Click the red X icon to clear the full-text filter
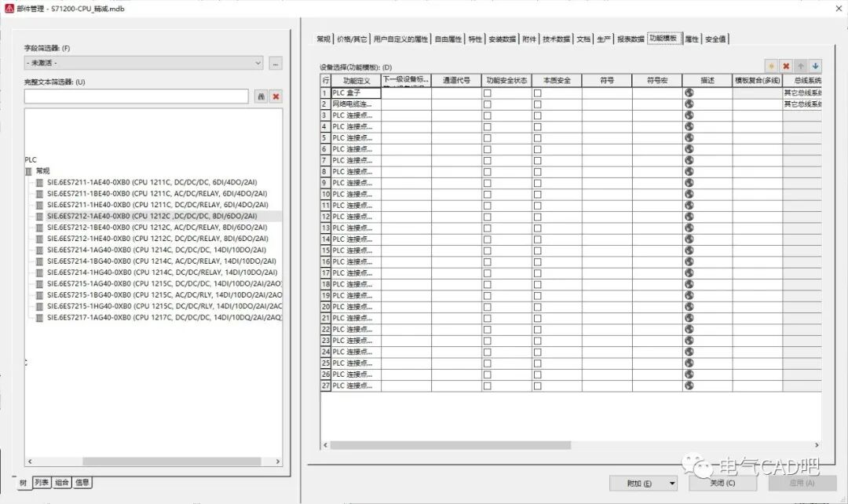This screenshot has width=848, height=504. tap(275, 95)
